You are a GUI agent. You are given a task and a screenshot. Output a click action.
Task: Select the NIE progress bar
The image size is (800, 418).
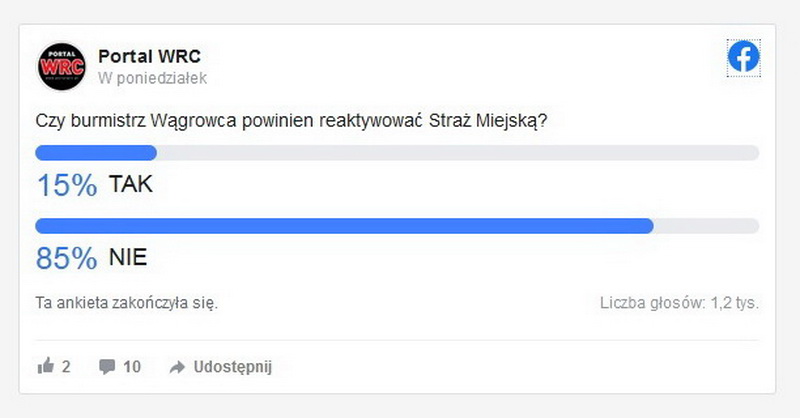[x=397, y=226]
